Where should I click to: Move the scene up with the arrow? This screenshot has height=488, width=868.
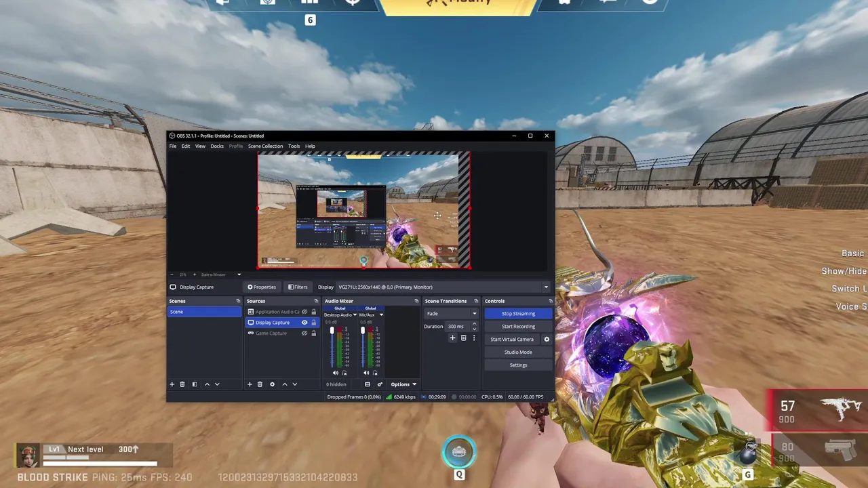(x=208, y=384)
